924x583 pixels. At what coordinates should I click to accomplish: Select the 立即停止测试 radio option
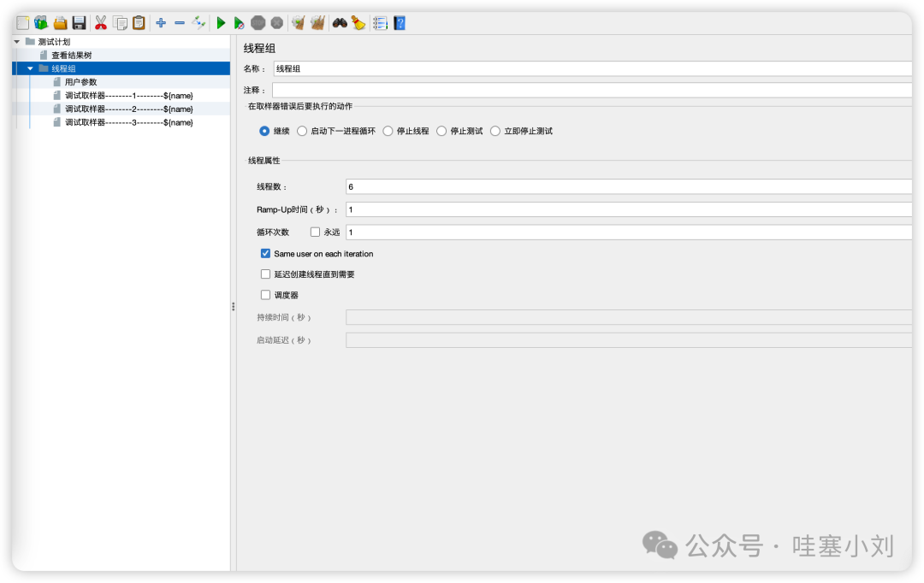pos(495,131)
